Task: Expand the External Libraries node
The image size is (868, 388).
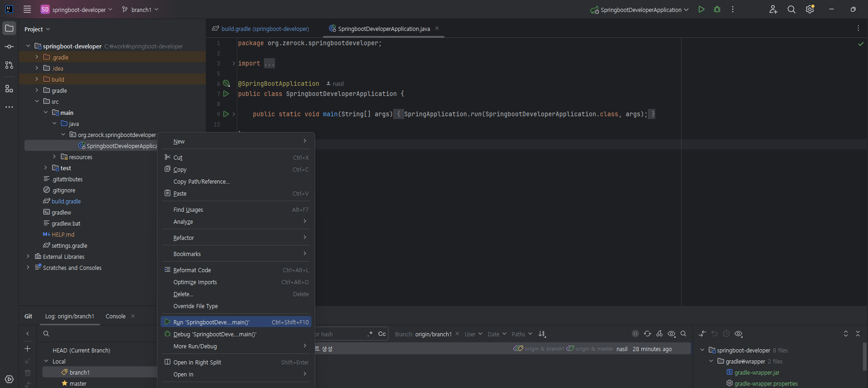Action: point(28,257)
